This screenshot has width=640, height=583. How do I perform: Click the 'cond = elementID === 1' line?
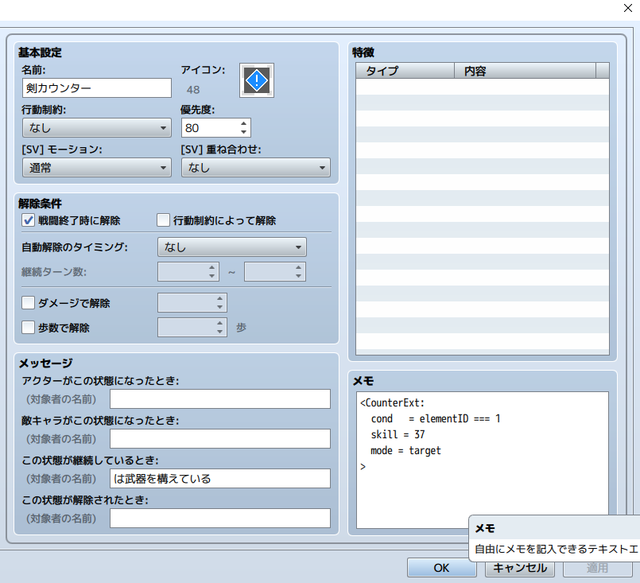tap(436, 418)
